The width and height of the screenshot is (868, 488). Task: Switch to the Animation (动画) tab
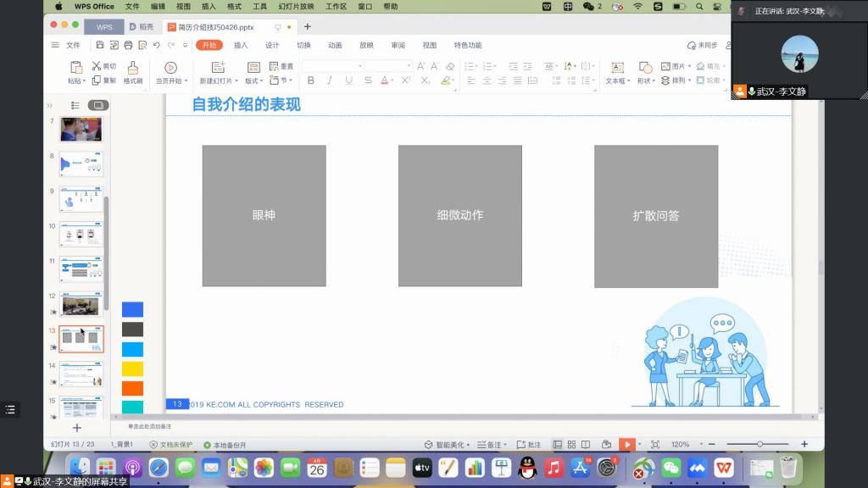click(x=335, y=45)
